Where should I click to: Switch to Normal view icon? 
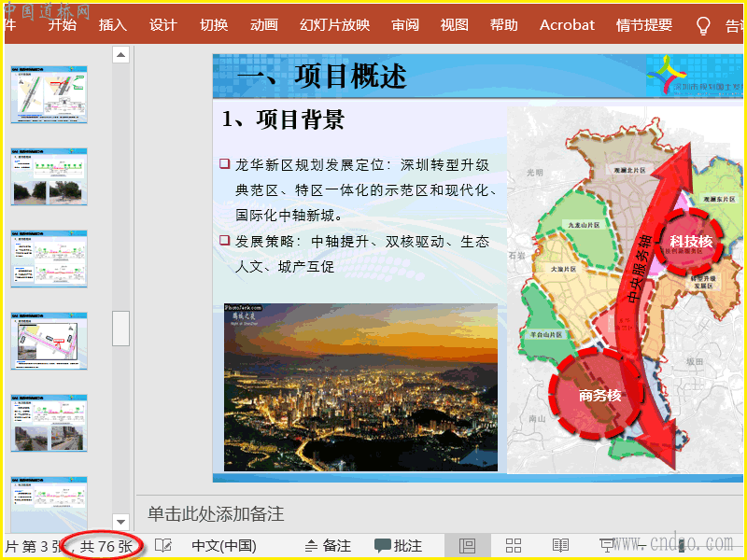(467, 545)
